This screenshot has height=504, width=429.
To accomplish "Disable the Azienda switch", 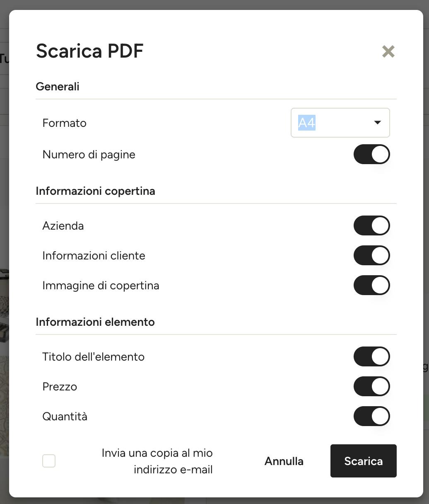I will click(371, 225).
